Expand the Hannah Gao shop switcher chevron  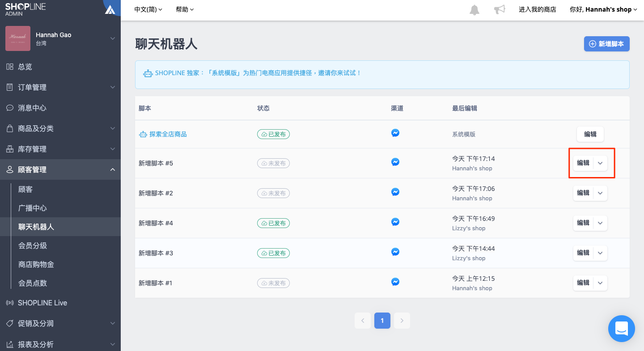point(113,38)
